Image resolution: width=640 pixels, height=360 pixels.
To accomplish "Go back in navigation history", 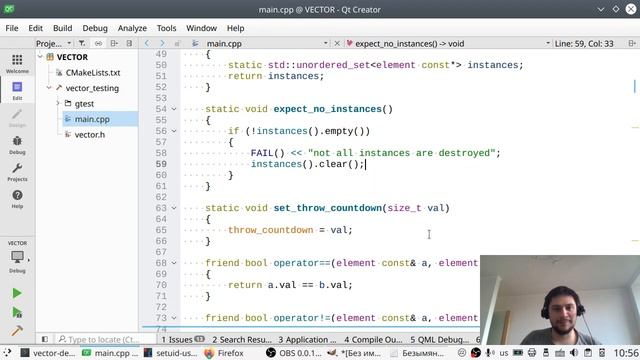I will (x=147, y=43).
